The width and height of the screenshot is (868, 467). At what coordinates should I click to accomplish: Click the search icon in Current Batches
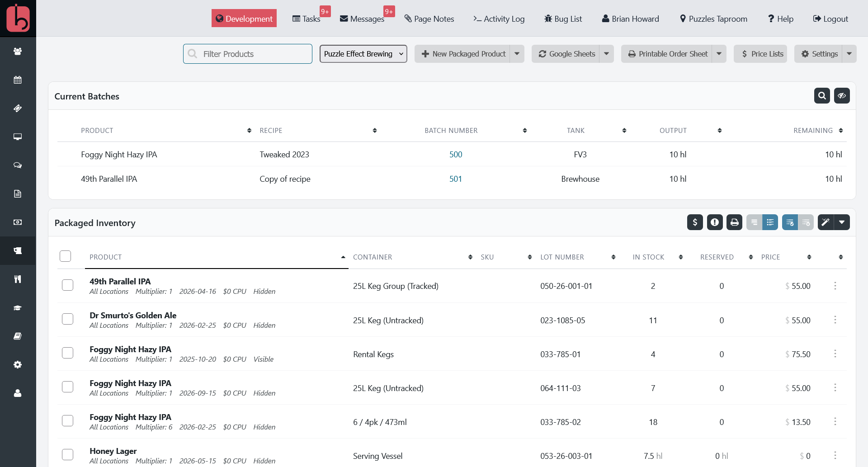tap(822, 95)
